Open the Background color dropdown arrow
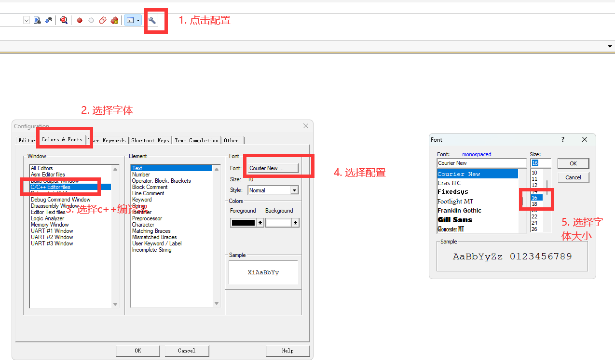Image resolution: width=615 pixels, height=364 pixels. pos(295,223)
